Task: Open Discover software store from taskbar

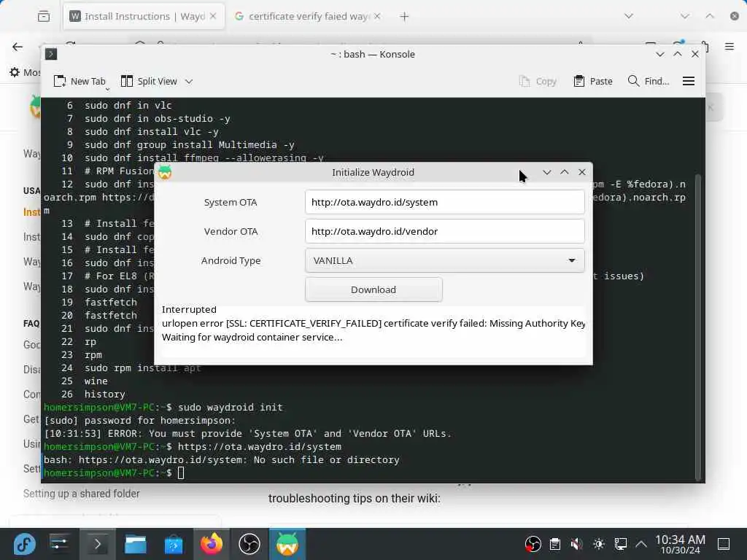Action: [x=174, y=544]
